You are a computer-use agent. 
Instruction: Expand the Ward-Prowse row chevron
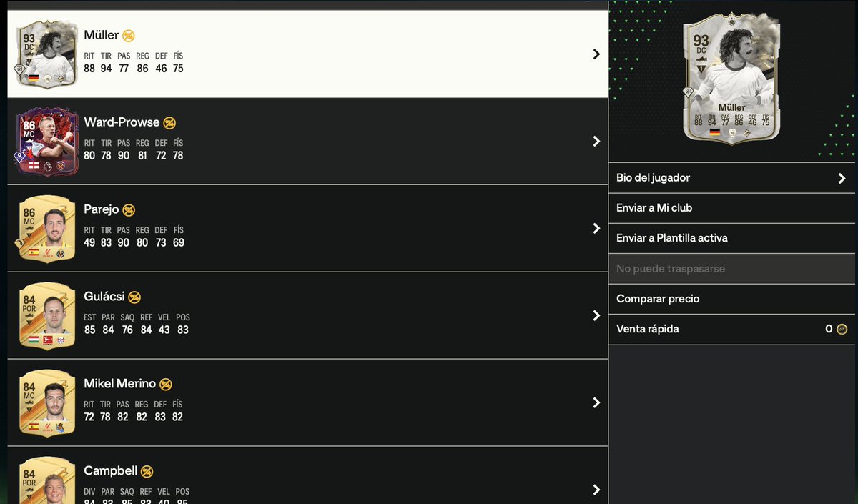click(x=596, y=142)
